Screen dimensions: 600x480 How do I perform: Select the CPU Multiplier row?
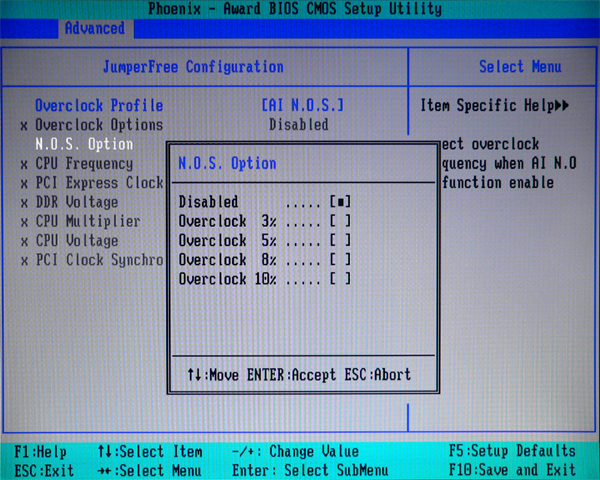pyautogui.click(x=88, y=221)
